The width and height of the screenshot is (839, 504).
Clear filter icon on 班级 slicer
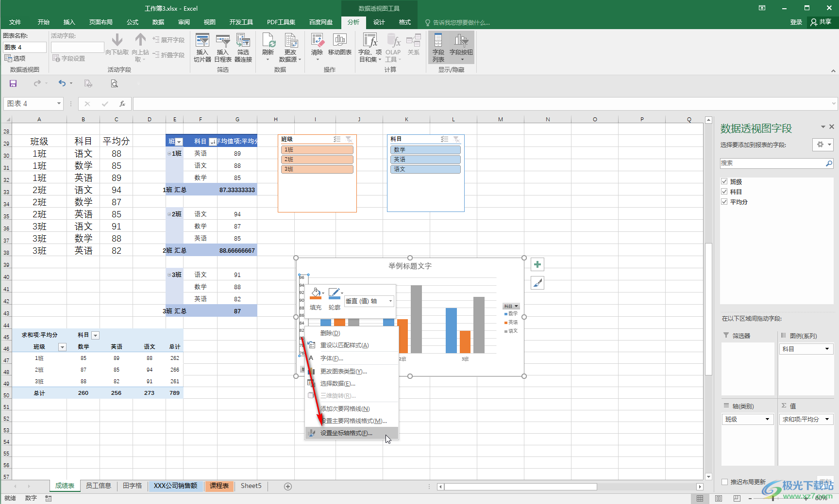(x=349, y=139)
